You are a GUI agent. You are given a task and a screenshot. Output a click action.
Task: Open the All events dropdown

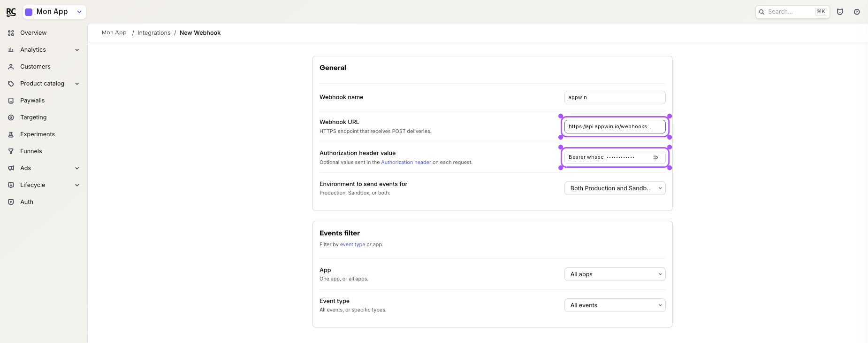(615, 305)
